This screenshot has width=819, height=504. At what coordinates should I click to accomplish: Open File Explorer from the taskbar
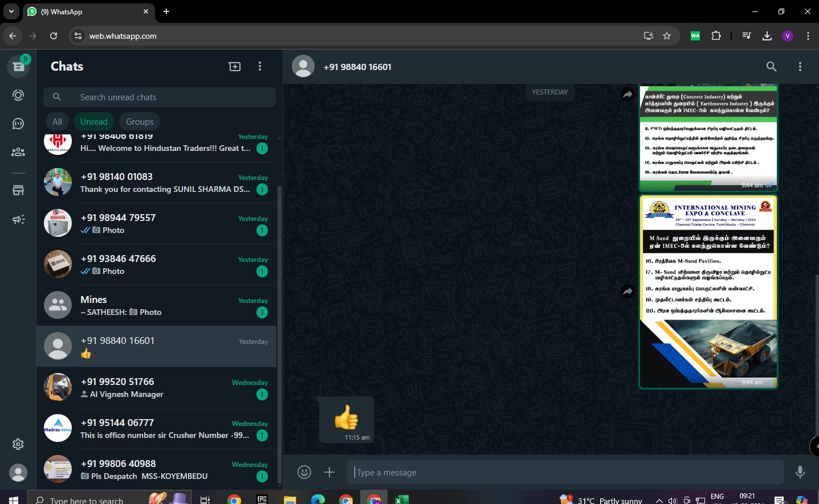290,499
